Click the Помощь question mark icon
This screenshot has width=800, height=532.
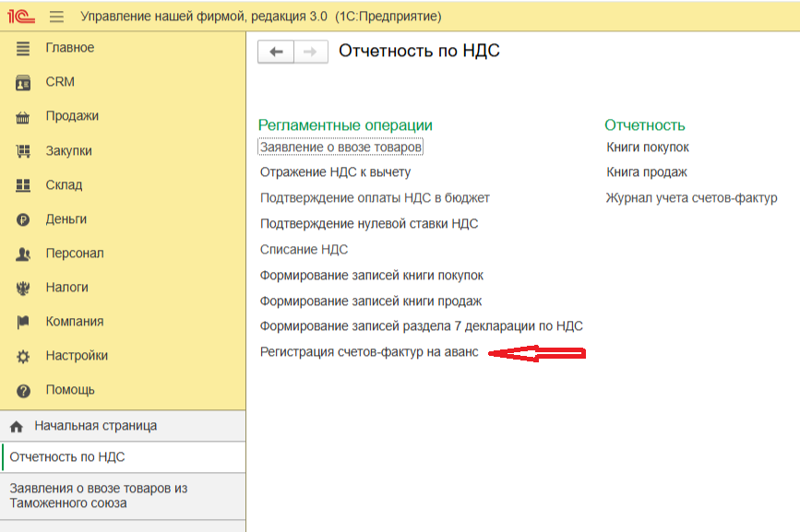(23, 391)
